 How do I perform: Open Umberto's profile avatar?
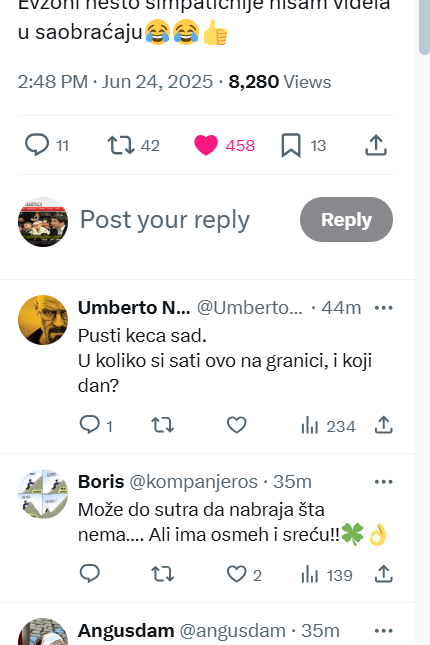point(43,320)
